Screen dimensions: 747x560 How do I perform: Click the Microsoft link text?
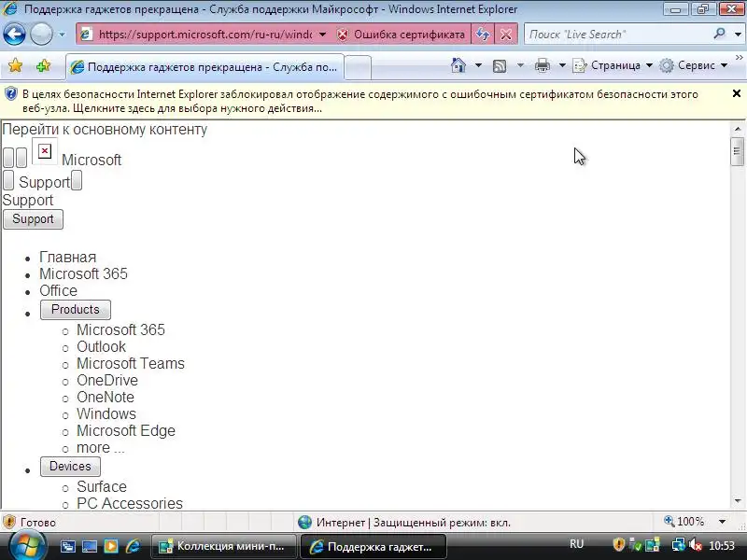(x=92, y=160)
